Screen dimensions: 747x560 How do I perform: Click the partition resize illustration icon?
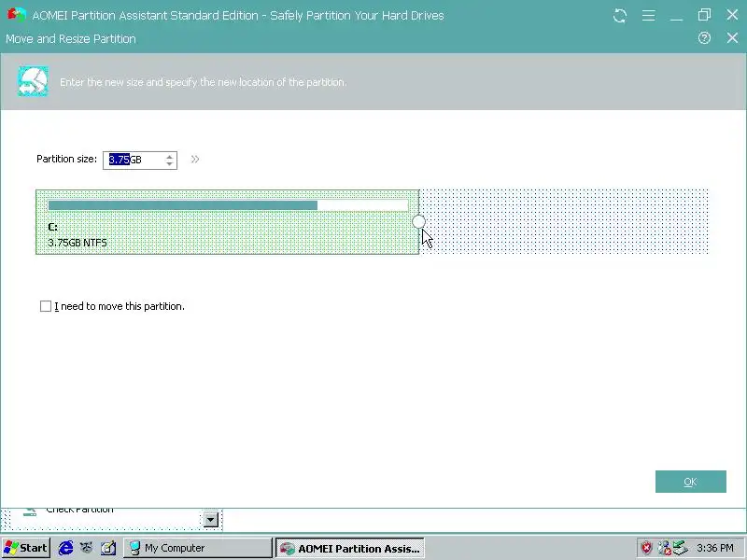coord(33,81)
